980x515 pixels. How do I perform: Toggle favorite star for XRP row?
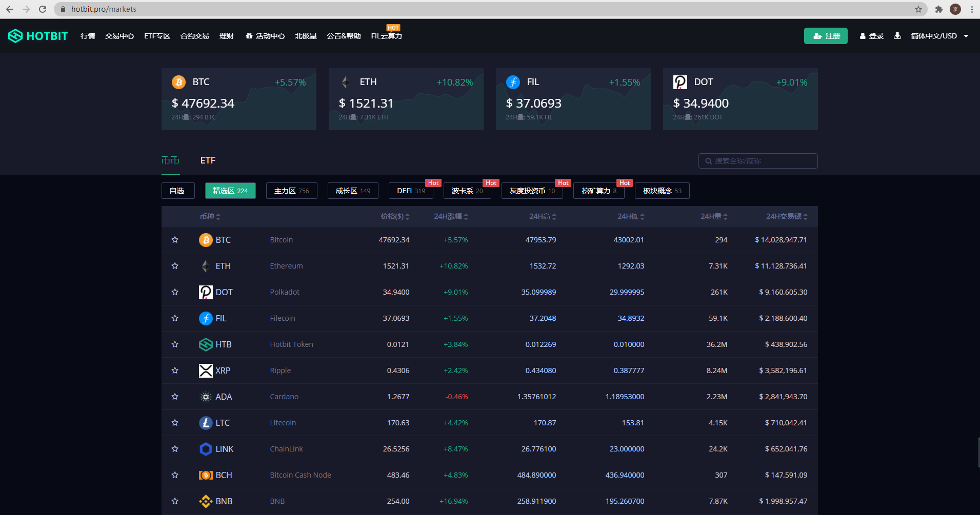tap(175, 370)
